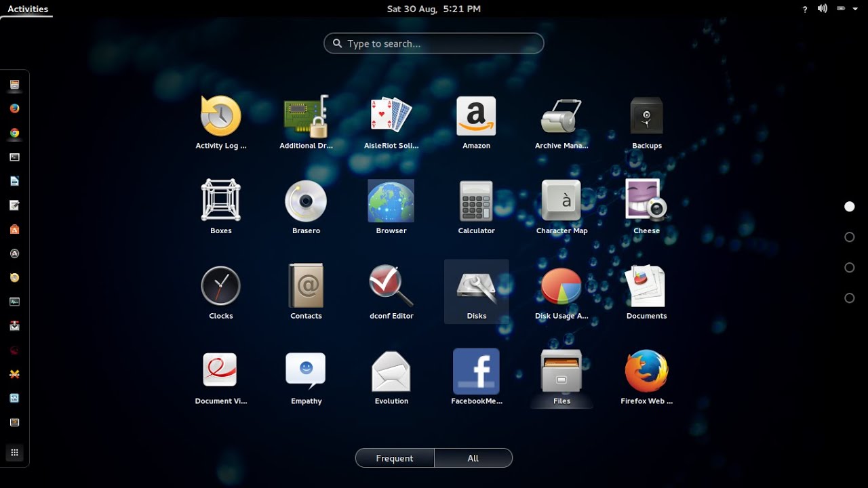Open dconf Editor
This screenshot has height=488, width=868.
tap(391, 293)
